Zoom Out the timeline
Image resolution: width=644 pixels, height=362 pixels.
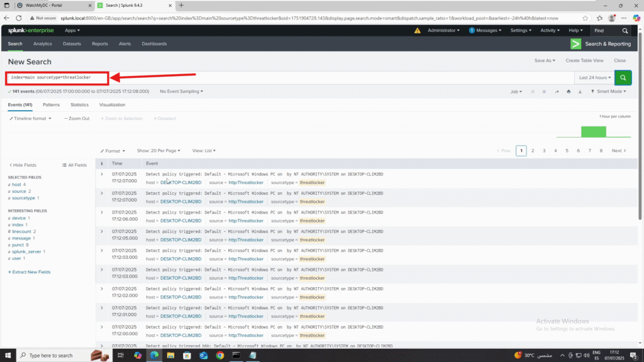click(x=77, y=119)
